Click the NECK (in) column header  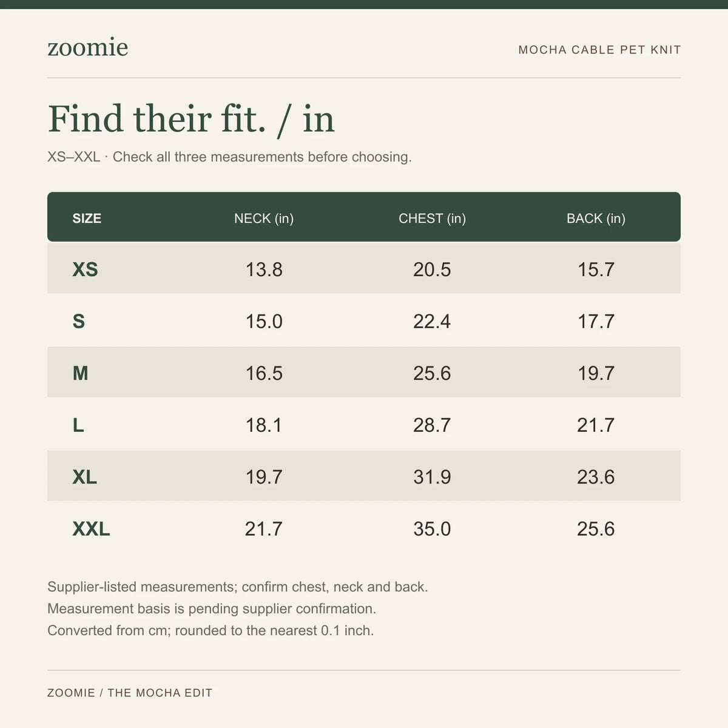(264, 218)
